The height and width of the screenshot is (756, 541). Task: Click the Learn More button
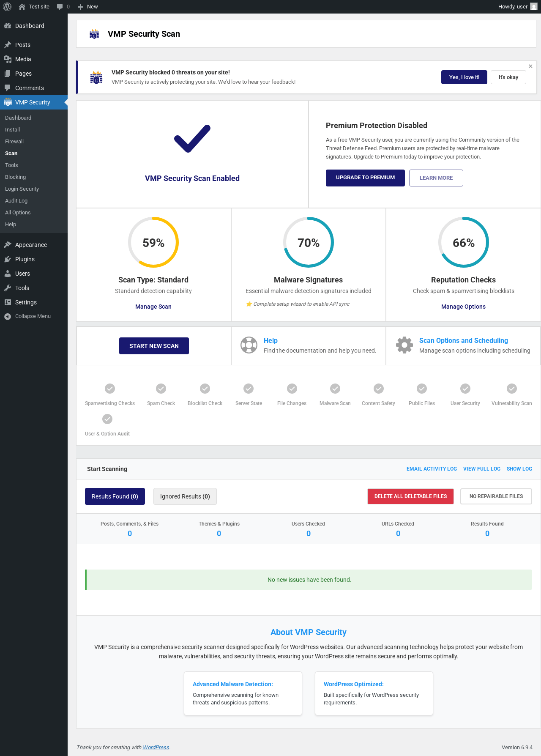[436, 178]
